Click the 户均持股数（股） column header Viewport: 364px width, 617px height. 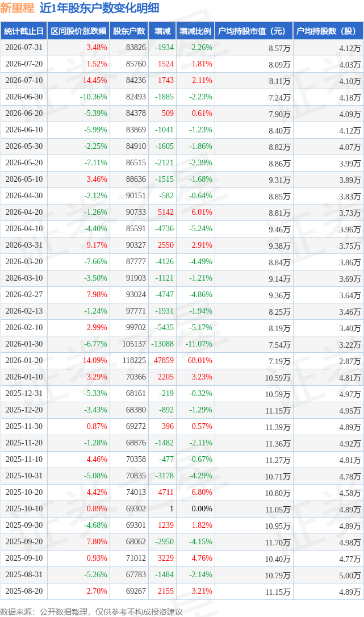pyautogui.click(x=328, y=31)
